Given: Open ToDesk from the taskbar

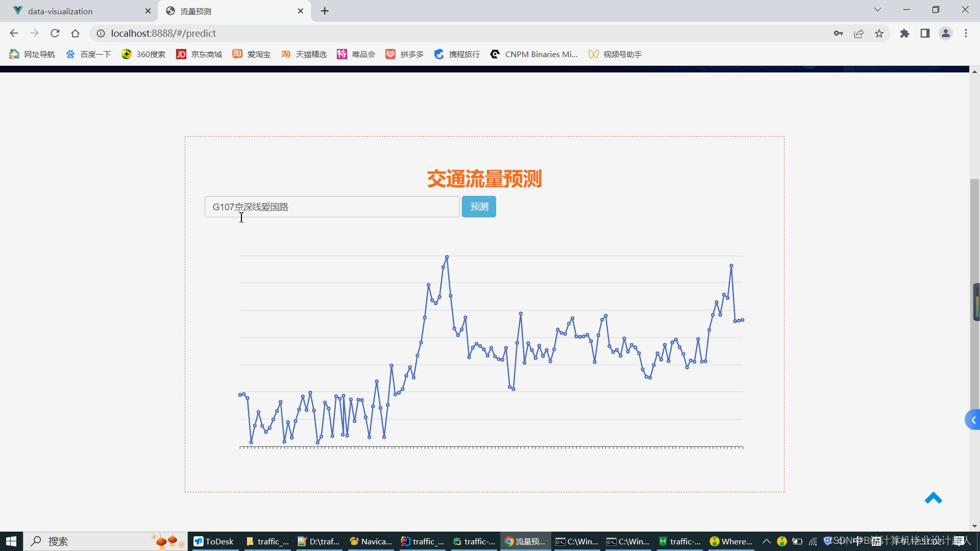Looking at the screenshot, I should tap(214, 541).
